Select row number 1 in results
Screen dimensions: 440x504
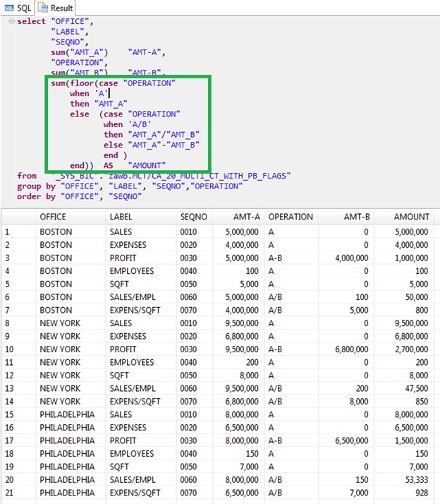coord(7,232)
